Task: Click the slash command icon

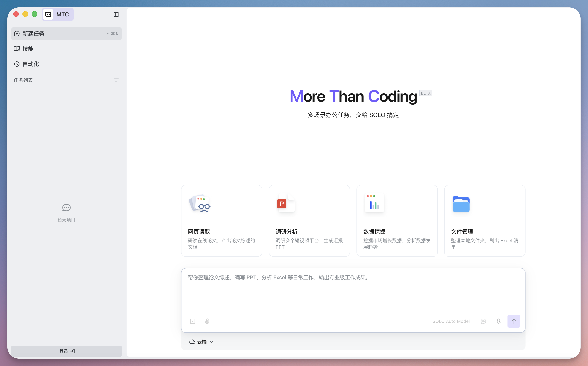Action: (x=193, y=321)
